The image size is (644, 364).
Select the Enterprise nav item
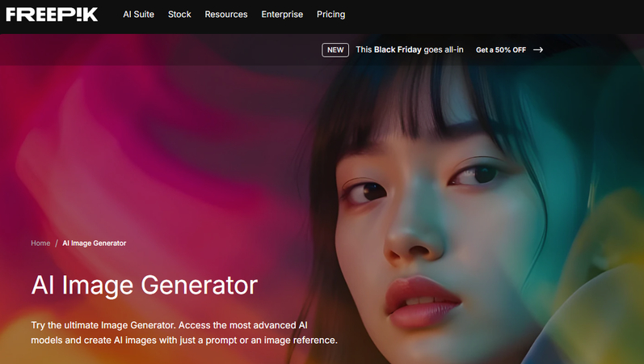tap(282, 15)
